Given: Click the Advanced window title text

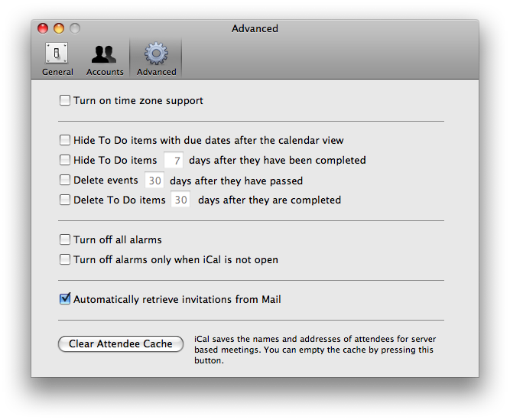Looking at the screenshot, I should pos(255,28).
